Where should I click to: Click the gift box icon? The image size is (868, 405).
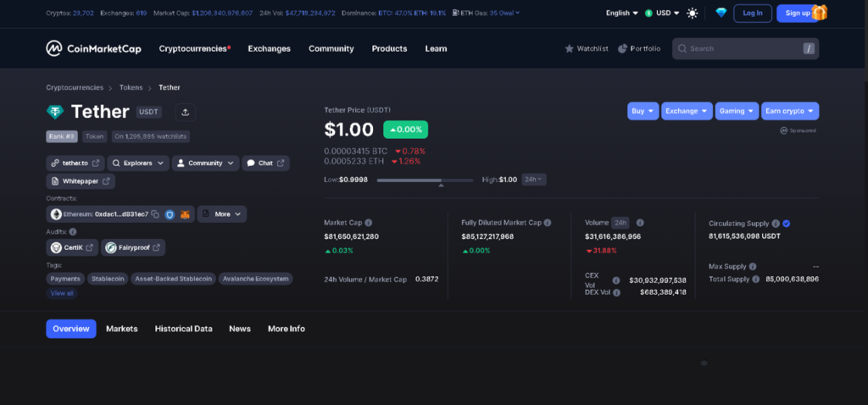click(820, 12)
